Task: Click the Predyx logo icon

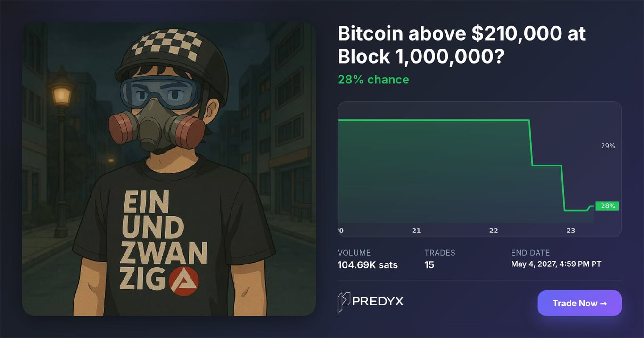Action: point(344,302)
